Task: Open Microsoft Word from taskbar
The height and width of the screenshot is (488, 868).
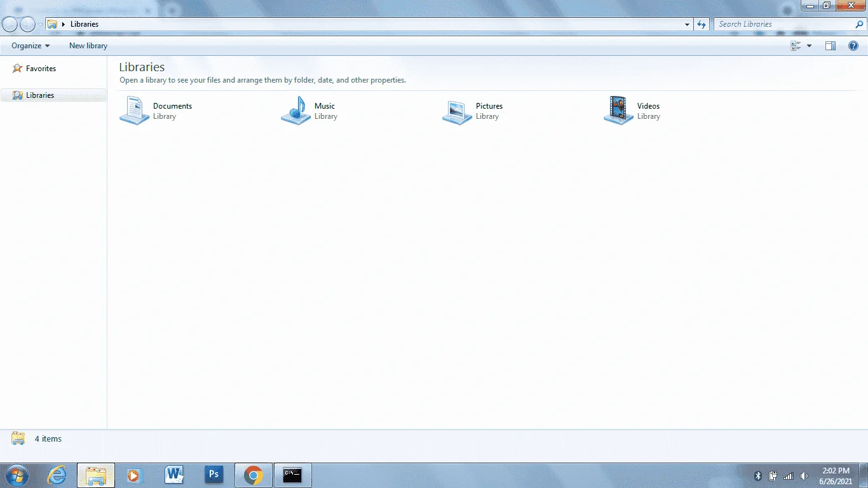Action: click(x=174, y=475)
